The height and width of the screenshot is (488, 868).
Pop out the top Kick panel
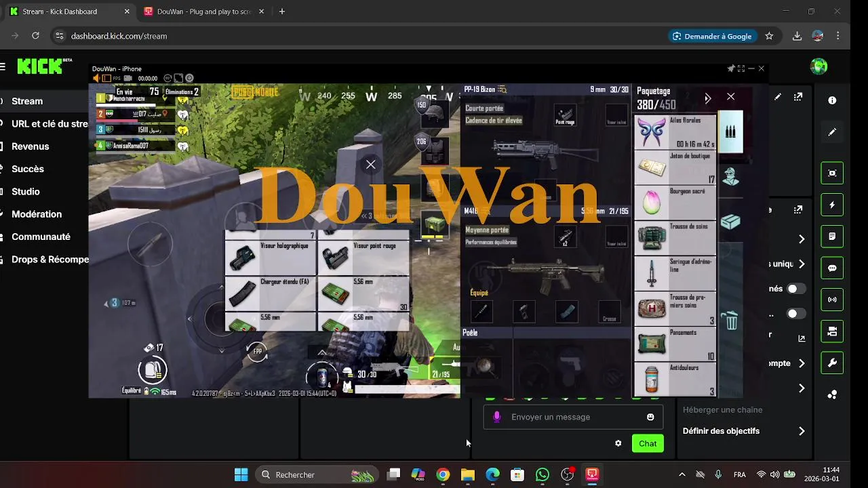click(x=798, y=97)
